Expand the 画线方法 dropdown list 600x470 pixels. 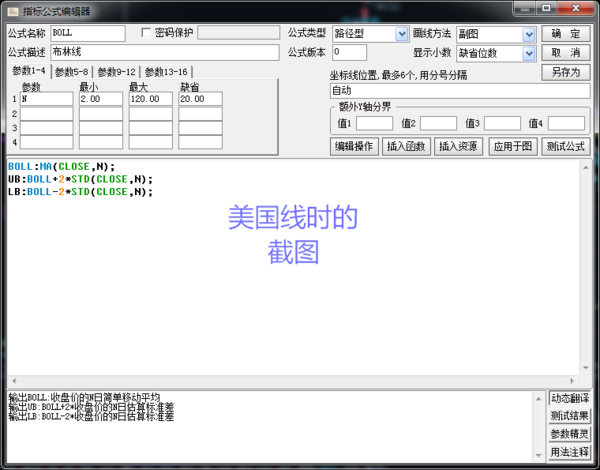click(x=529, y=34)
